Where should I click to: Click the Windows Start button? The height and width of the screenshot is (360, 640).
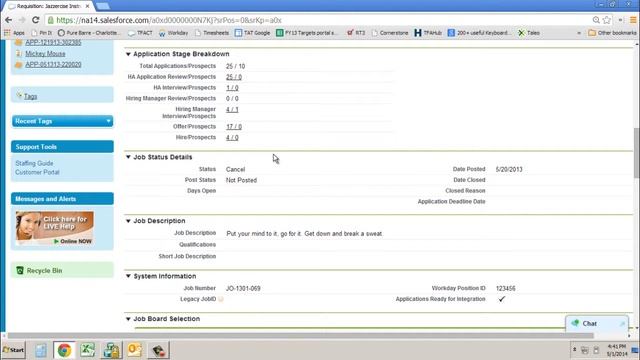coord(13,350)
